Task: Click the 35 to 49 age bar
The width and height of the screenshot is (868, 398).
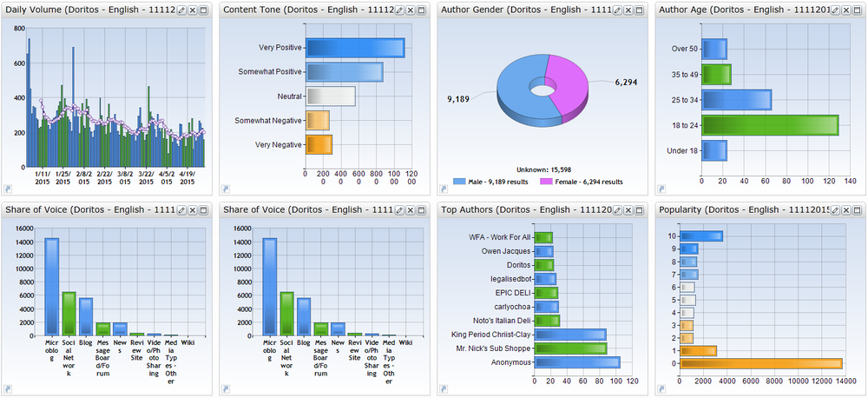Action: point(716,74)
